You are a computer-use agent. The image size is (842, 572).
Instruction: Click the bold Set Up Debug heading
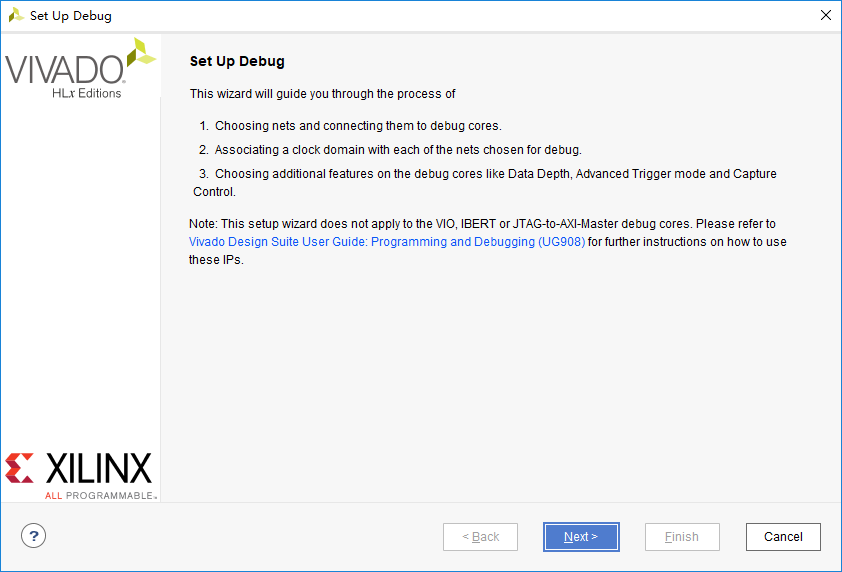(x=237, y=61)
